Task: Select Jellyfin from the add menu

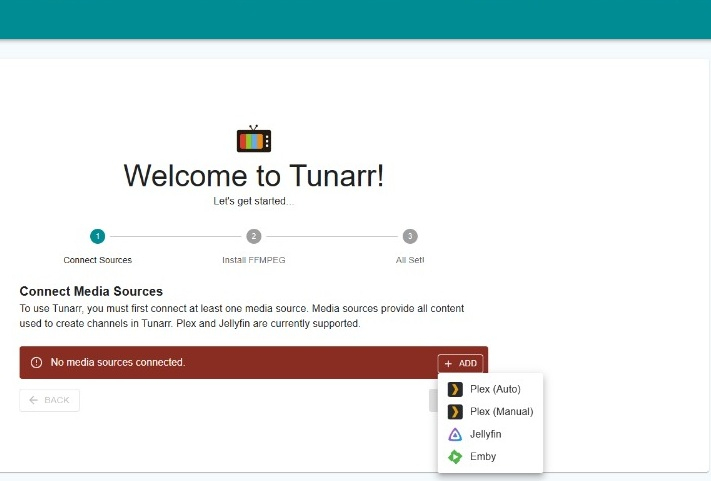Action: click(490, 434)
